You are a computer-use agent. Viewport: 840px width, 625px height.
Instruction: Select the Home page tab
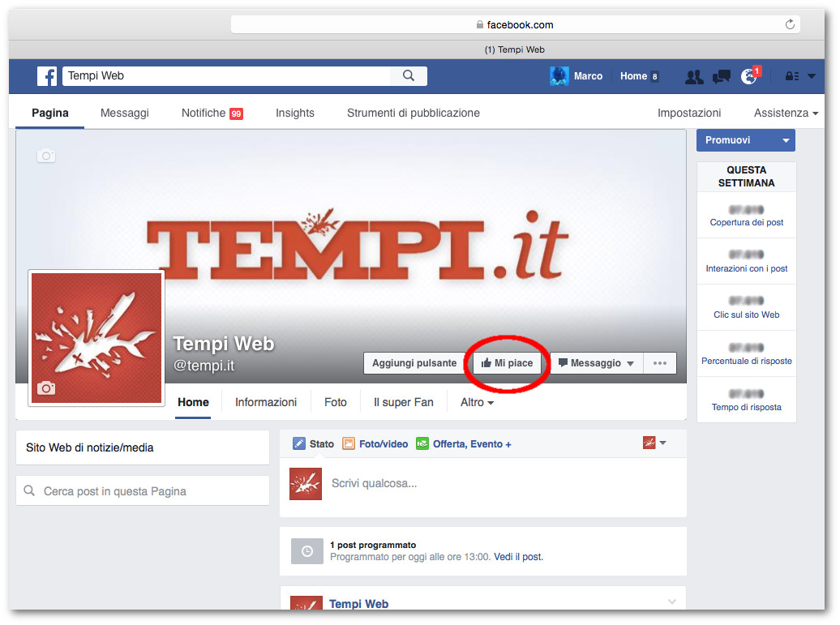coord(193,402)
